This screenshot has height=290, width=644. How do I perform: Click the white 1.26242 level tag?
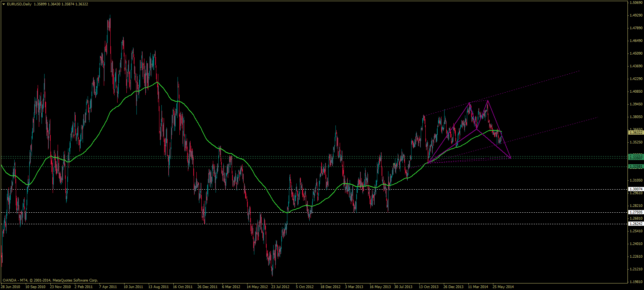(636, 224)
